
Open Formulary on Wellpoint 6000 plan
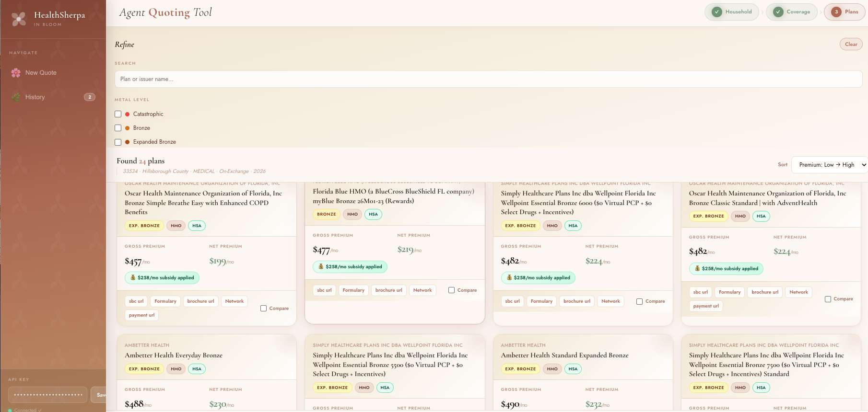(542, 301)
